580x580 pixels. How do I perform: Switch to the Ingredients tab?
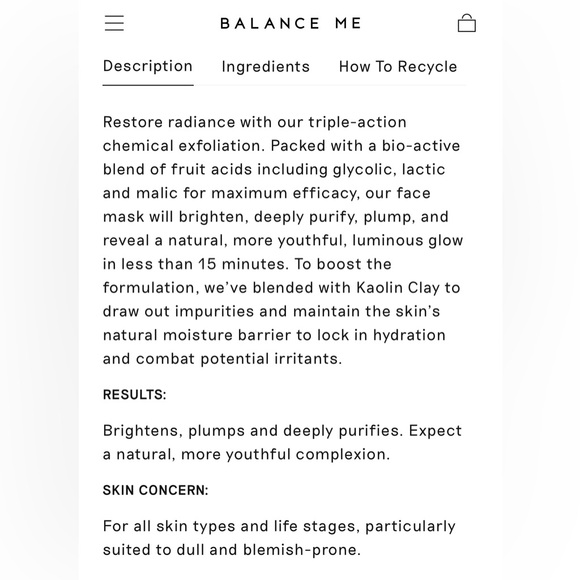[x=266, y=67]
